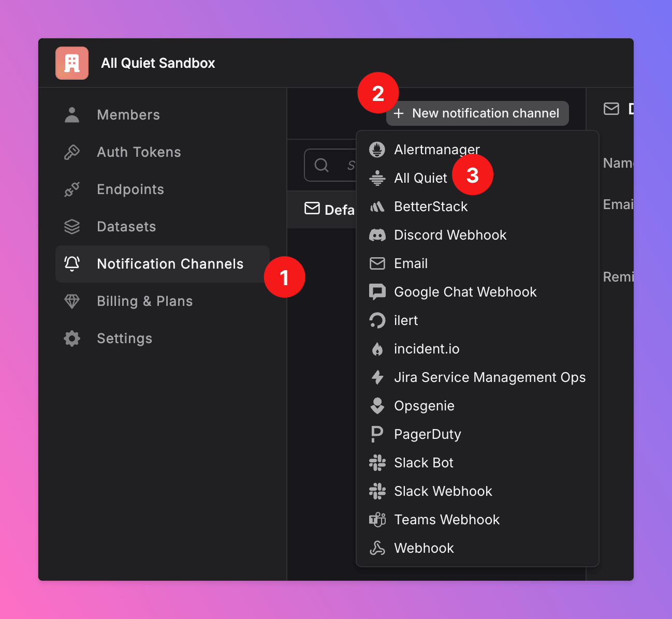Click the channel search field

coord(330,165)
